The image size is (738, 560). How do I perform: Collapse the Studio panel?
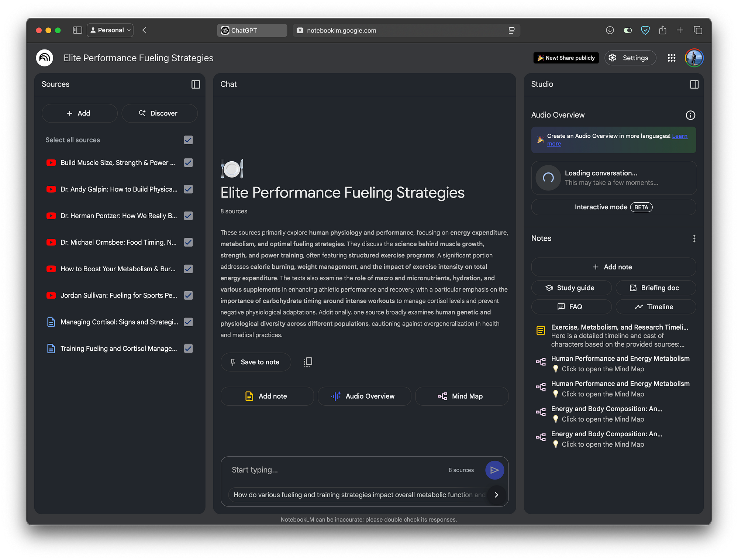click(694, 84)
